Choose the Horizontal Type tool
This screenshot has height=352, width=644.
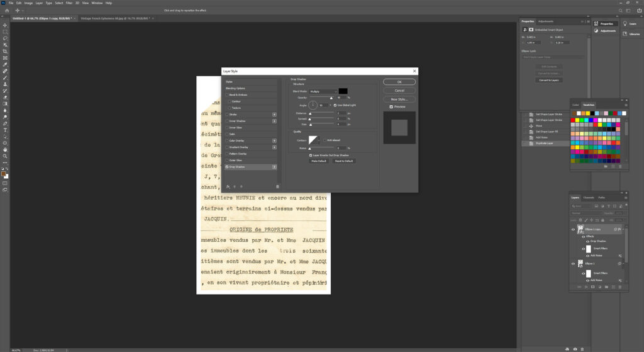[5, 130]
